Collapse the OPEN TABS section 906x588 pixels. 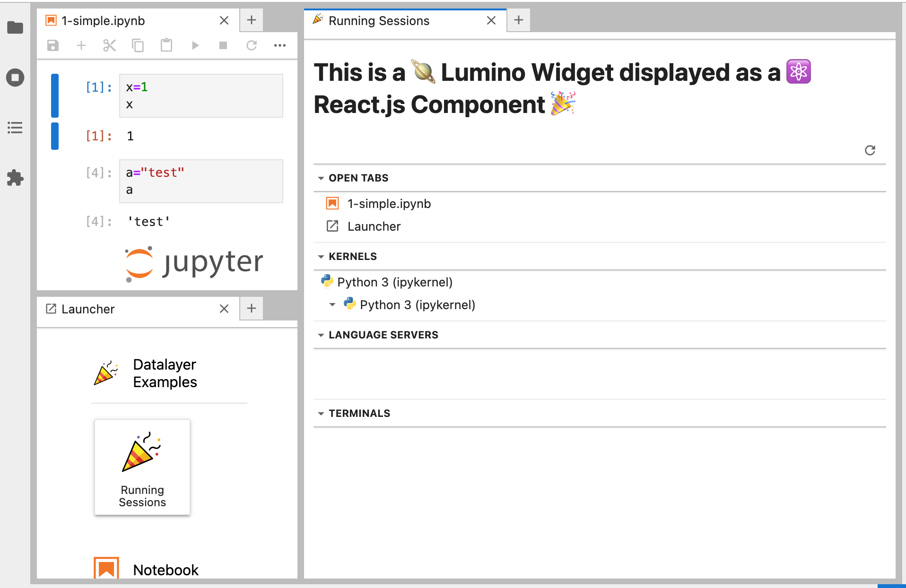(322, 178)
